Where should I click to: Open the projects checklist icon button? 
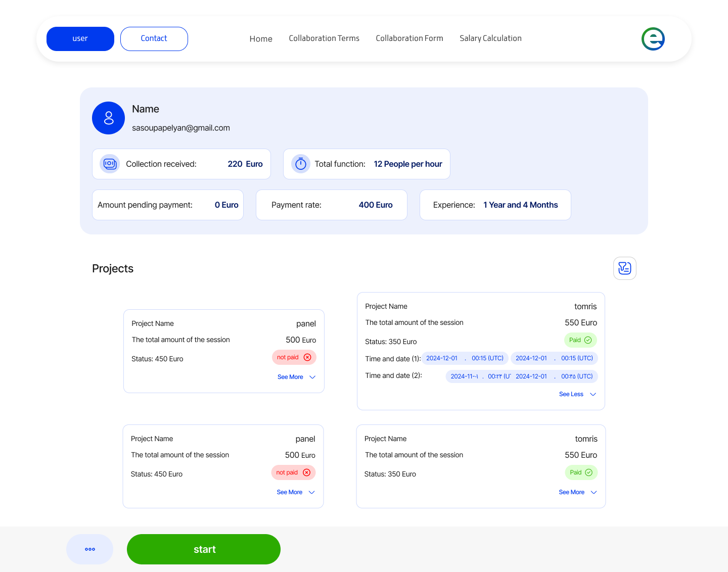click(x=624, y=268)
